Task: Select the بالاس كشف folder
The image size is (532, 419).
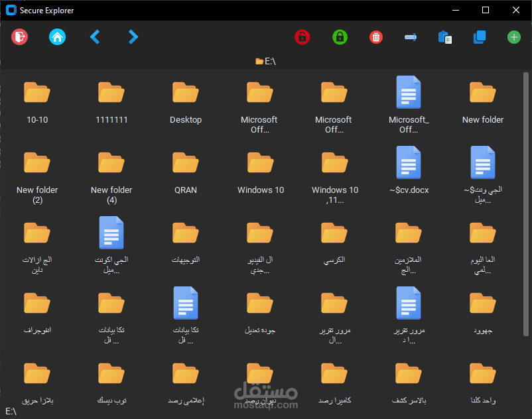Action: (x=409, y=383)
